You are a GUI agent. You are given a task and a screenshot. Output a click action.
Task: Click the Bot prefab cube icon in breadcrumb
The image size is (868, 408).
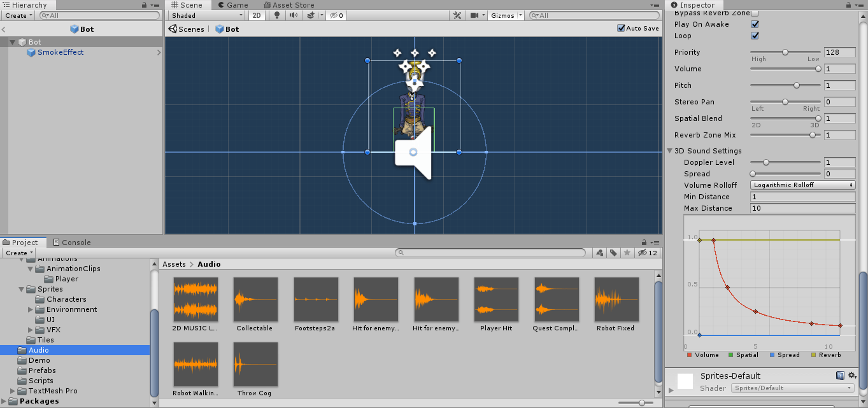pyautogui.click(x=219, y=29)
